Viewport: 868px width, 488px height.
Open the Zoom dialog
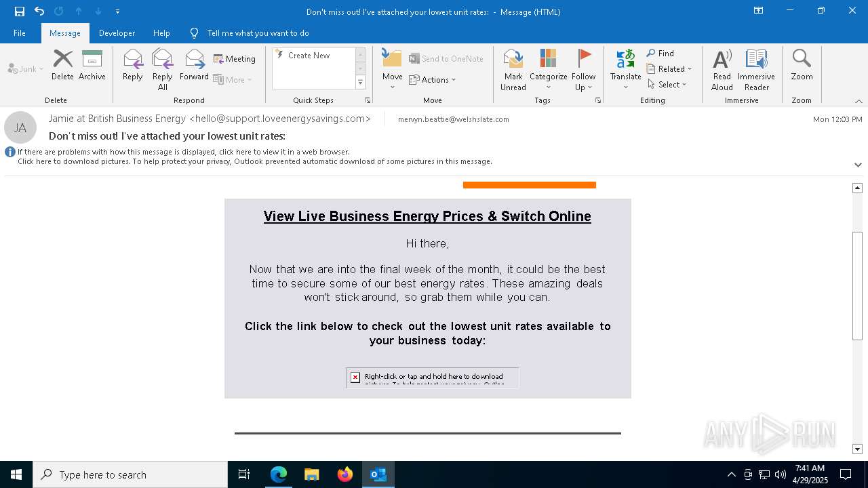click(x=802, y=65)
